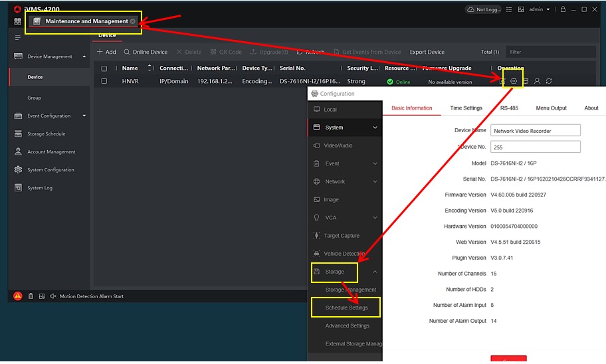Viewport: 606px width, 364px height.
Task: Click the Serial No. column header
Action: 292,68
